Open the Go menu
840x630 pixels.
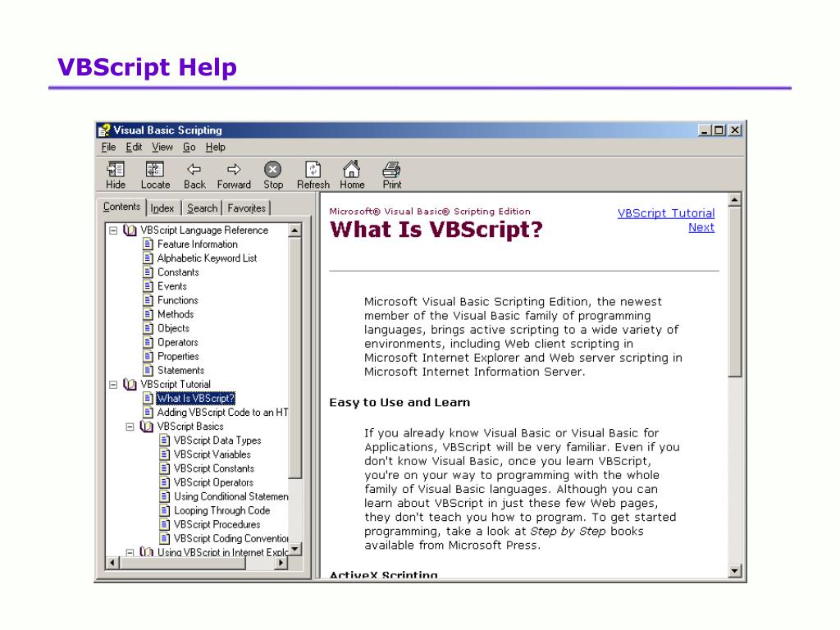click(x=189, y=148)
